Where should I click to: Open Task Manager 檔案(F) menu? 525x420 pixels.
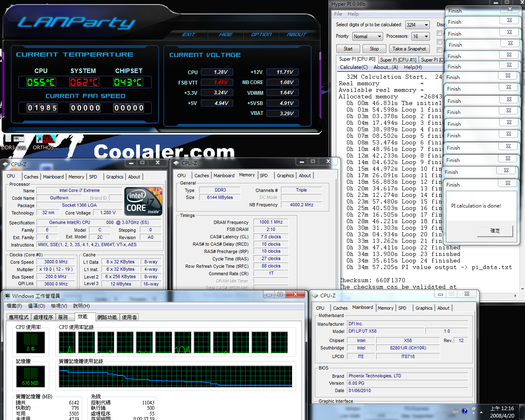[14, 306]
